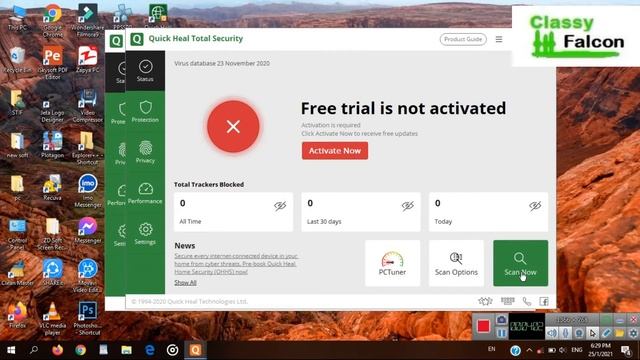This screenshot has width=640, height=360.
Task: Open the Quick Heal Home Security news link
Action: (236, 264)
